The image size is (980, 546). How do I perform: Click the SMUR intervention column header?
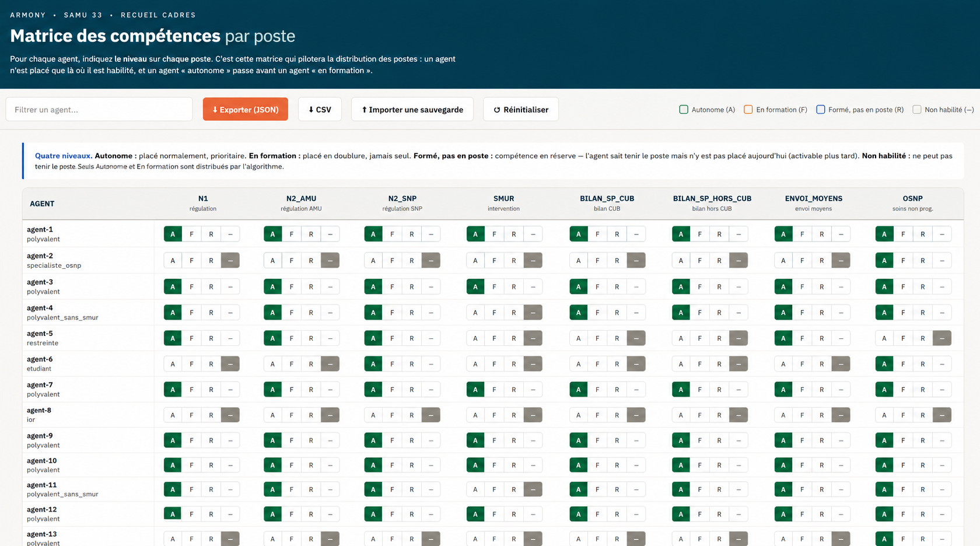[x=504, y=203]
